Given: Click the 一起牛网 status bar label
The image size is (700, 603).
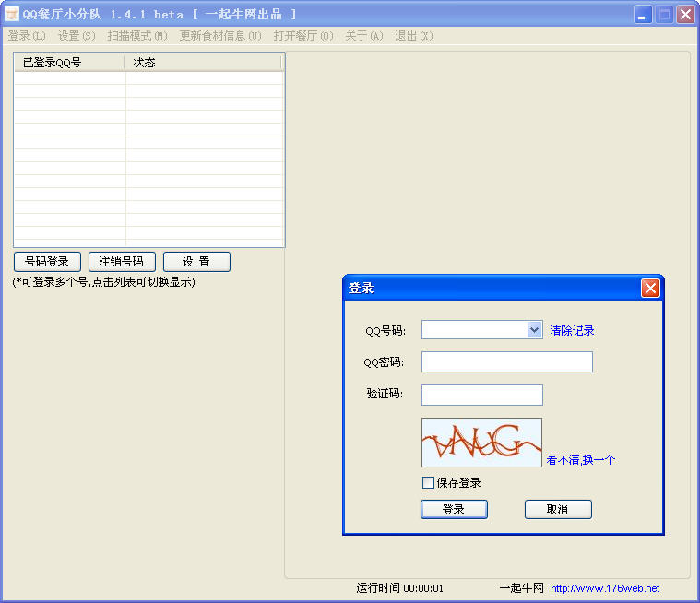Looking at the screenshot, I should pos(521,588).
